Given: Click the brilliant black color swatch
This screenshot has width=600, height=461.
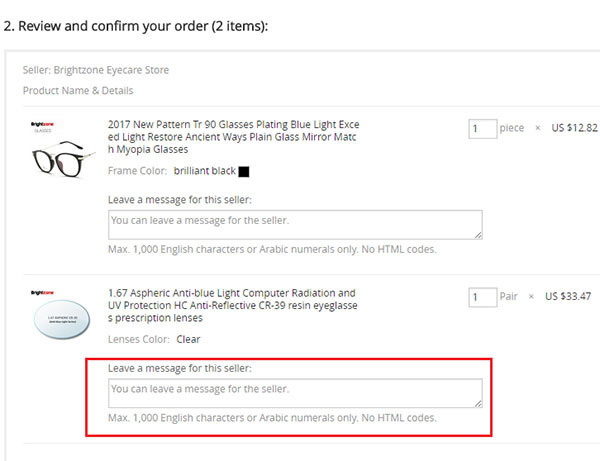Looking at the screenshot, I should 244,172.
